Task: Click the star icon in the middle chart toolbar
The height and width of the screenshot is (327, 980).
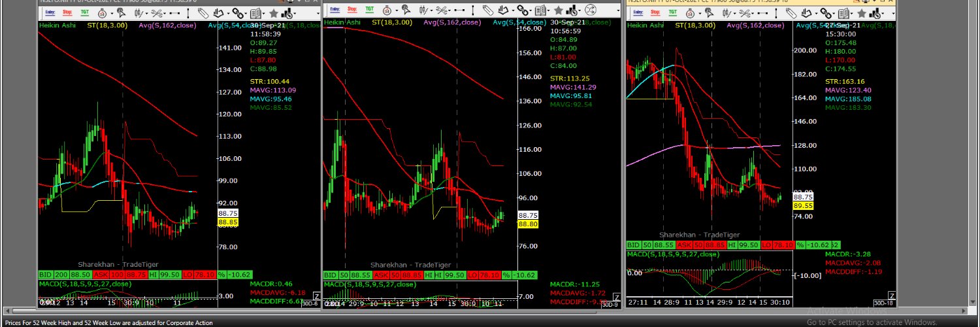Action: [x=558, y=10]
